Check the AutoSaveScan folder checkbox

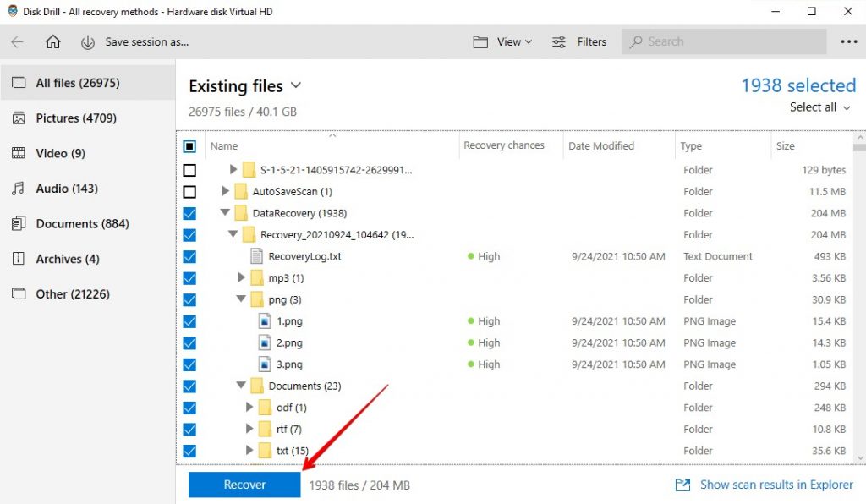(x=189, y=191)
